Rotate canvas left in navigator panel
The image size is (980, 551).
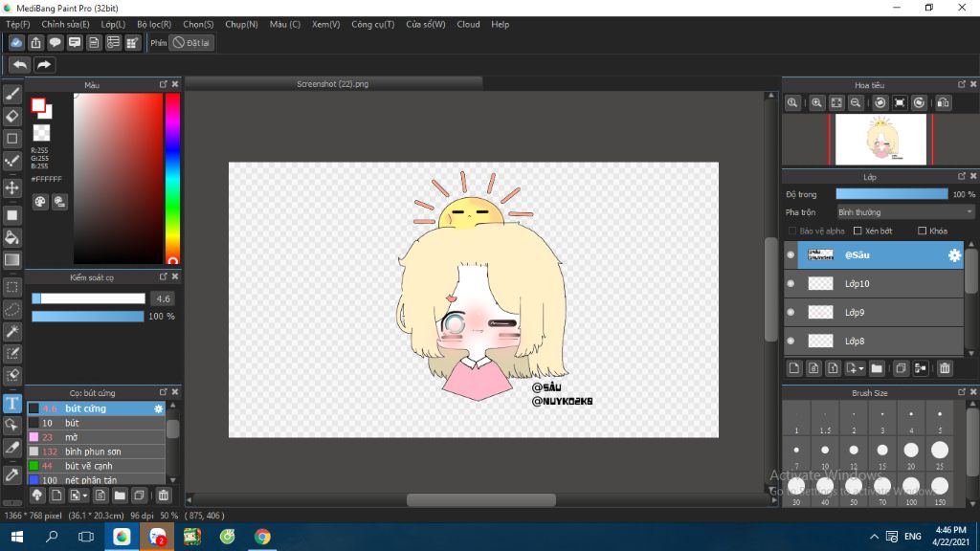[x=880, y=103]
